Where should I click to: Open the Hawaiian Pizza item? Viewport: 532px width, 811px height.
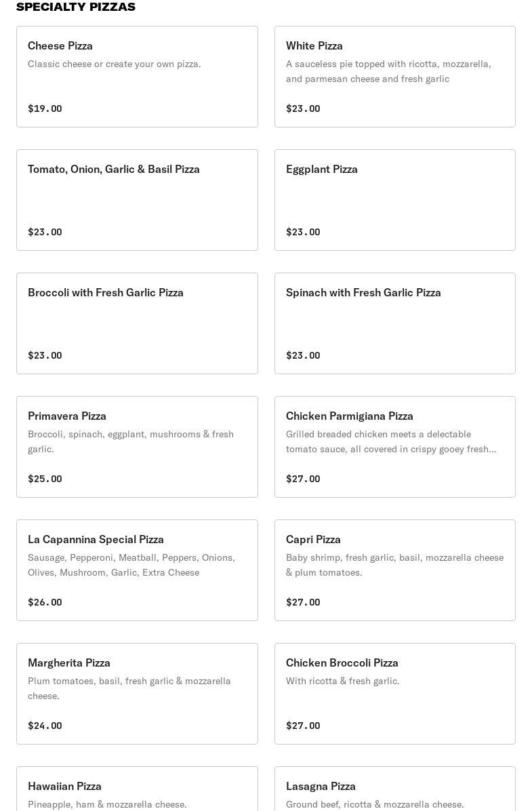137,789
